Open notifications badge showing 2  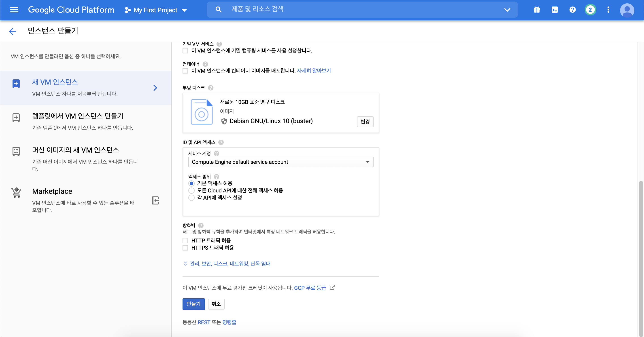click(590, 10)
